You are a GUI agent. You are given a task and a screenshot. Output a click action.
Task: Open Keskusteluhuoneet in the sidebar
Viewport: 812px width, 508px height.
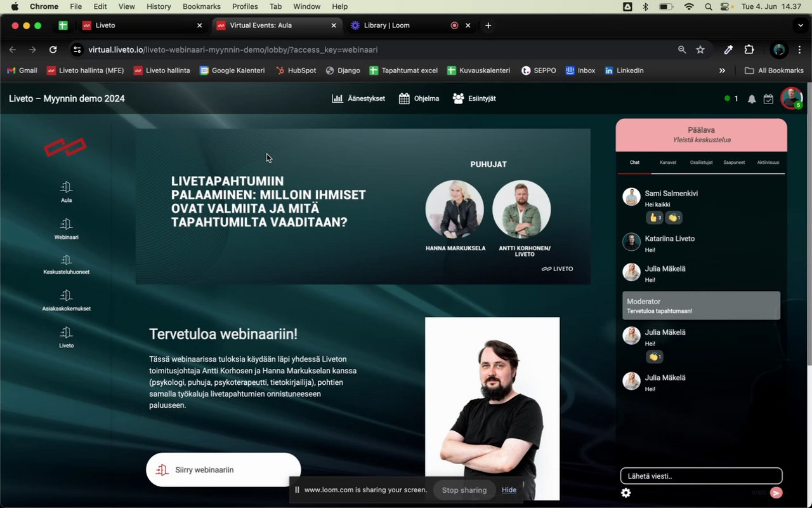coord(66,264)
